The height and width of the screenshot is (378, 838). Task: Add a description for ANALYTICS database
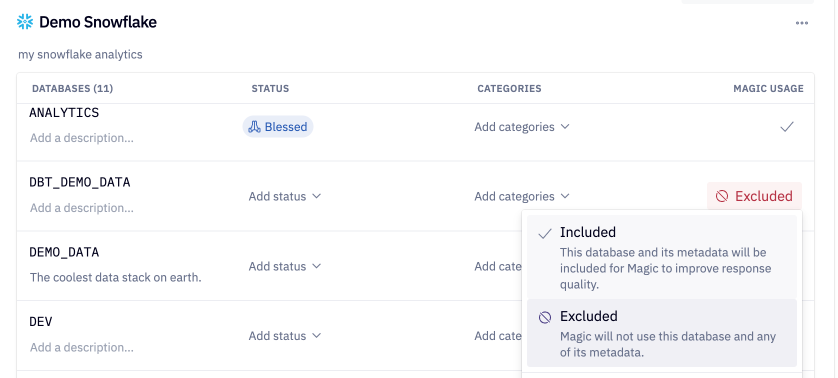[82, 138]
